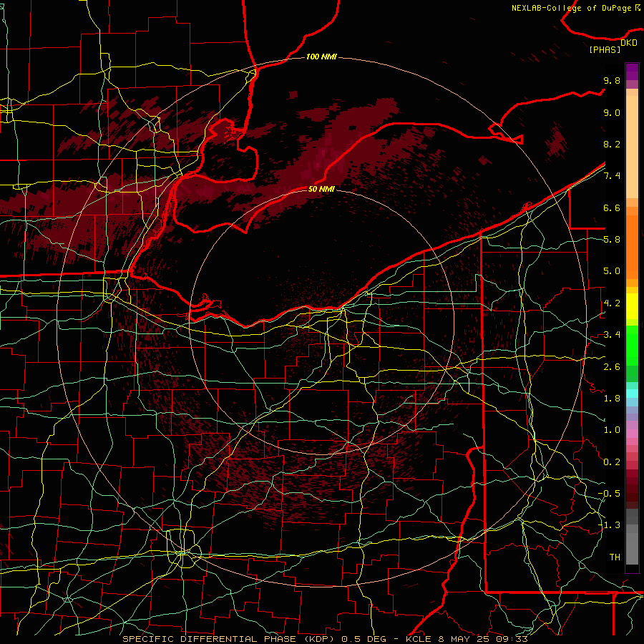The image size is (644, 644).
Task: Click the 5.8 scale value
Action: coord(612,240)
